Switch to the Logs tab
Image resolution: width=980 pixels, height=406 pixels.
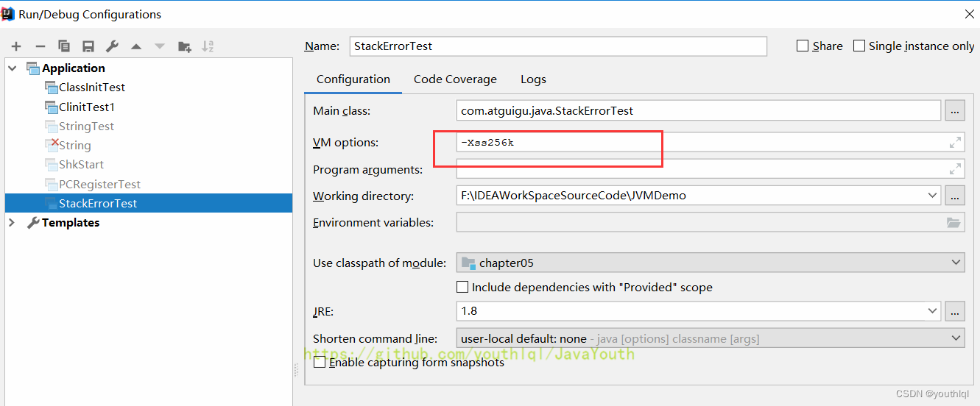533,79
